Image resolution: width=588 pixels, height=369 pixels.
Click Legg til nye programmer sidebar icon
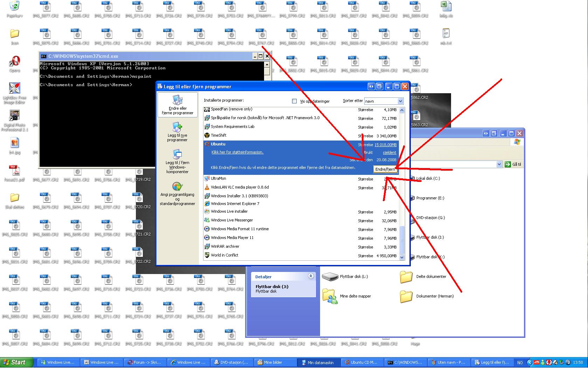(177, 132)
